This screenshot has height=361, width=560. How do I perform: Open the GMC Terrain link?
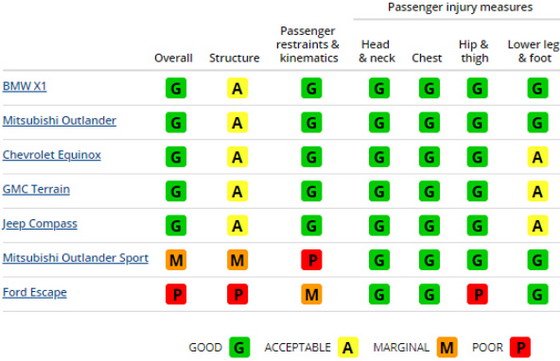pos(36,189)
